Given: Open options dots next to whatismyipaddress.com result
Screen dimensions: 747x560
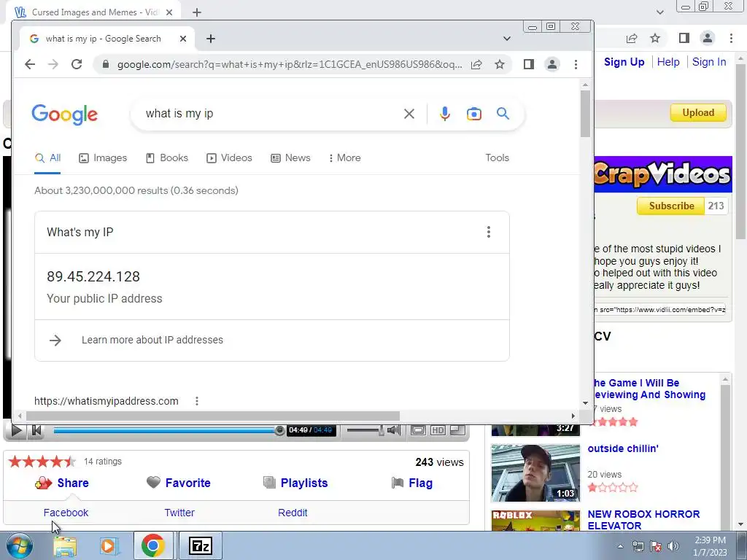Looking at the screenshot, I should pyautogui.click(x=197, y=401).
